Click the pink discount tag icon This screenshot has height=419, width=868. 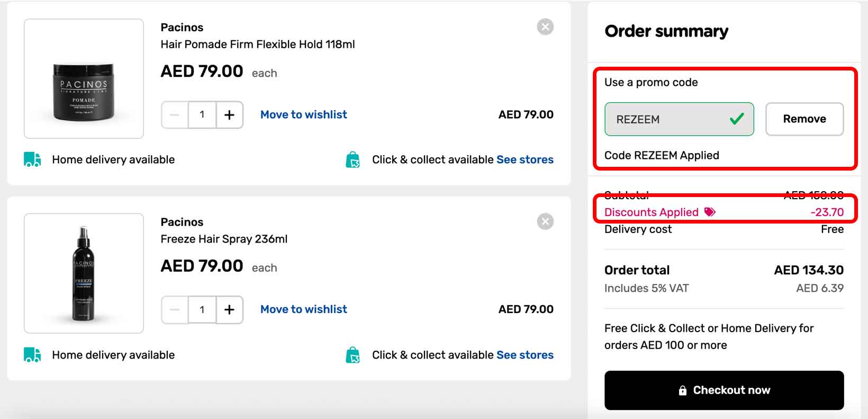pyautogui.click(x=709, y=211)
